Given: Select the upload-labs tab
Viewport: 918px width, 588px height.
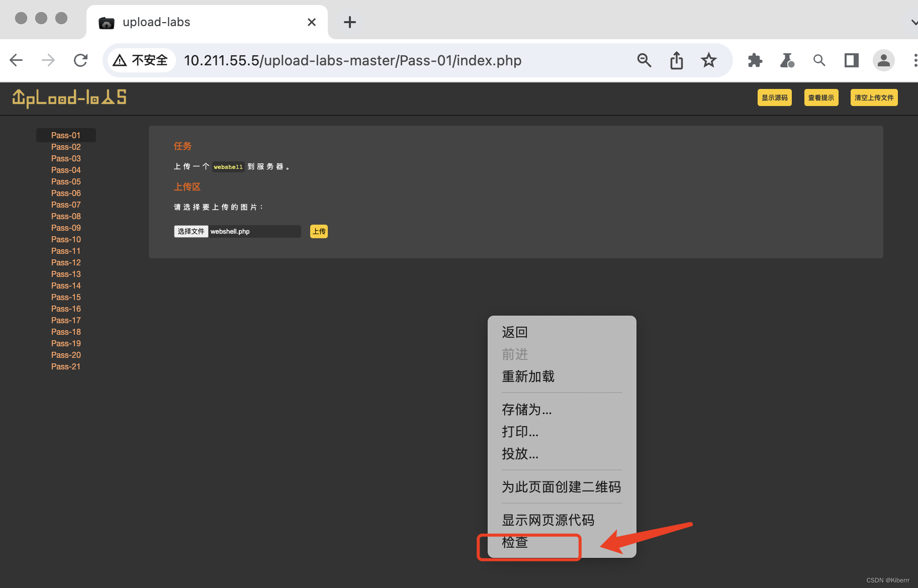Looking at the screenshot, I should pyautogui.click(x=207, y=22).
